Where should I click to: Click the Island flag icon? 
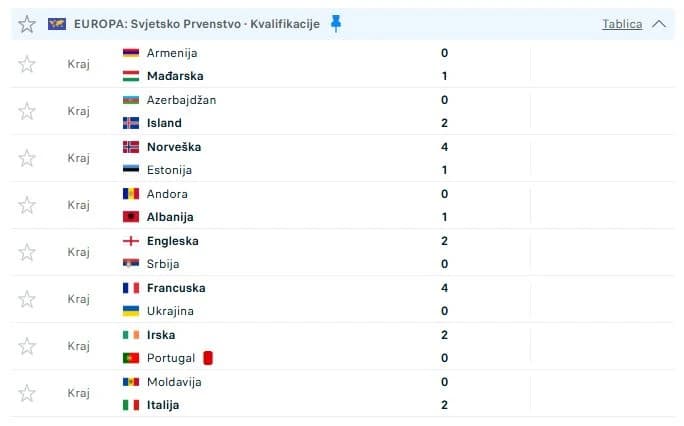pyautogui.click(x=130, y=123)
